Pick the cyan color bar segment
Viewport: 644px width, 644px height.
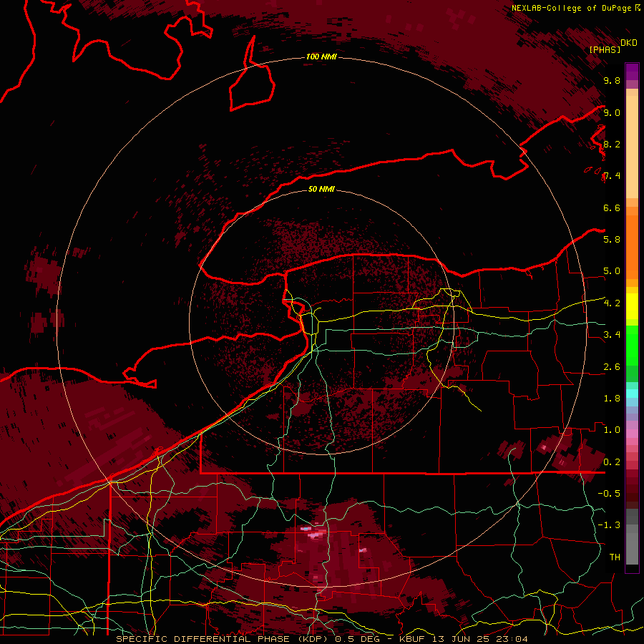tap(632, 394)
